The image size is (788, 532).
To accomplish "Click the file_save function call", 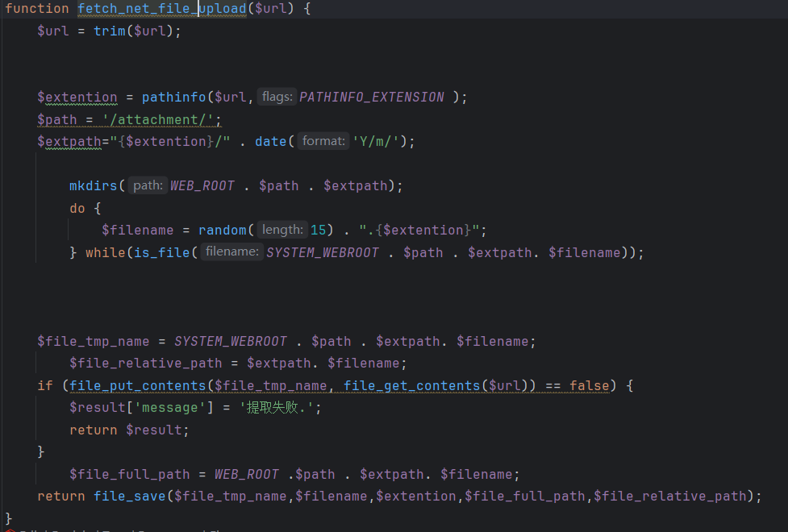I will [x=129, y=496].
